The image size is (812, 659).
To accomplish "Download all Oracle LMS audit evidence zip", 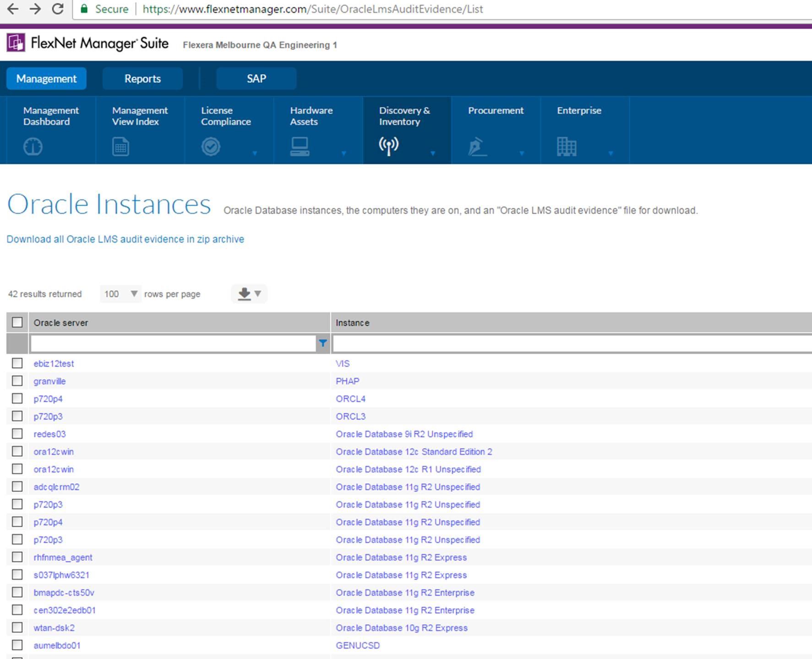I will (x=125, y=239).
